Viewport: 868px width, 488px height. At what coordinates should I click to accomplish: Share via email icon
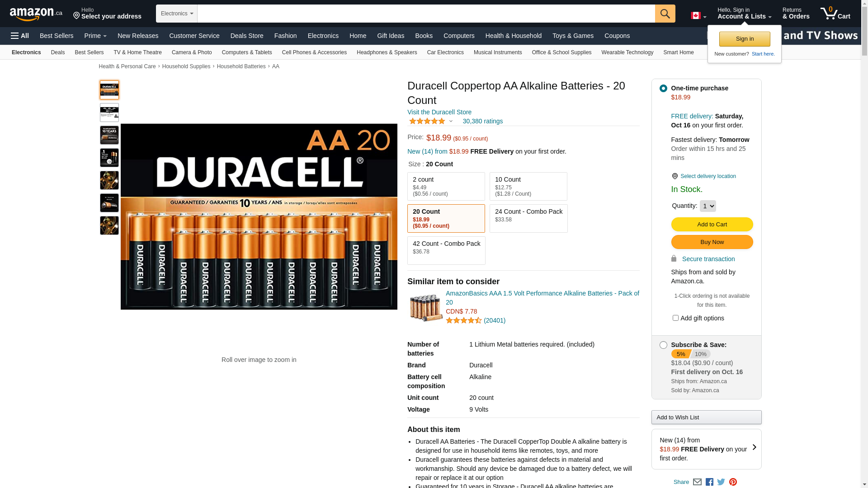point(697,482)
